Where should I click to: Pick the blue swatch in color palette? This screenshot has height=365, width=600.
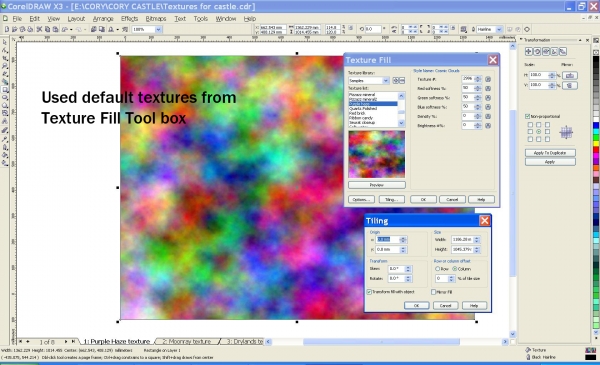[x=596, y=125]
